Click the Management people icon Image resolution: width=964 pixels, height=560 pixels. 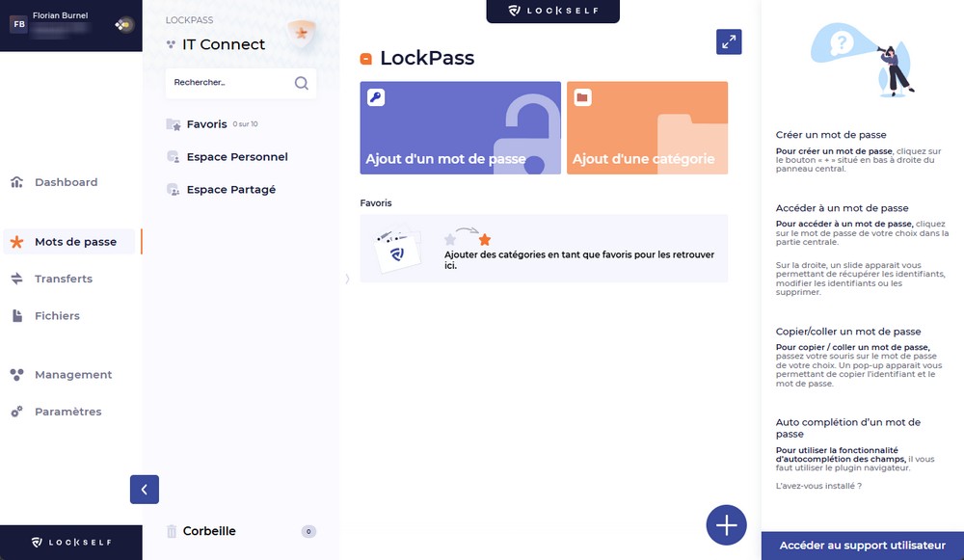click(x=16, y=374)
